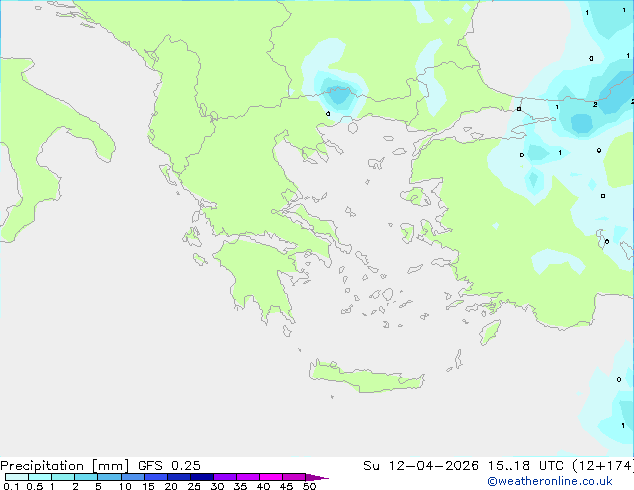Pick the 35–40 mm violet legend swatch

pyautogui.click(x=247, y=477)
